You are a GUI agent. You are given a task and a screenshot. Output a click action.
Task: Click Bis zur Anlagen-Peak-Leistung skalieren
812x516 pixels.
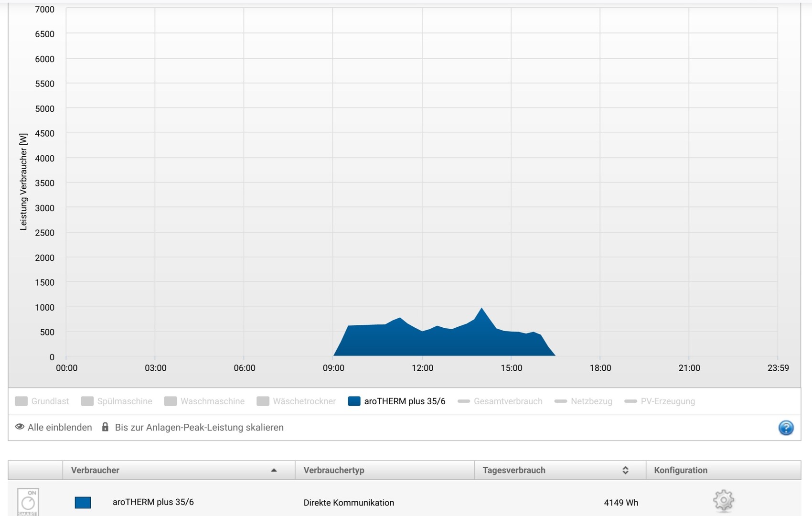pyautogui.click(x=199, y=428)
